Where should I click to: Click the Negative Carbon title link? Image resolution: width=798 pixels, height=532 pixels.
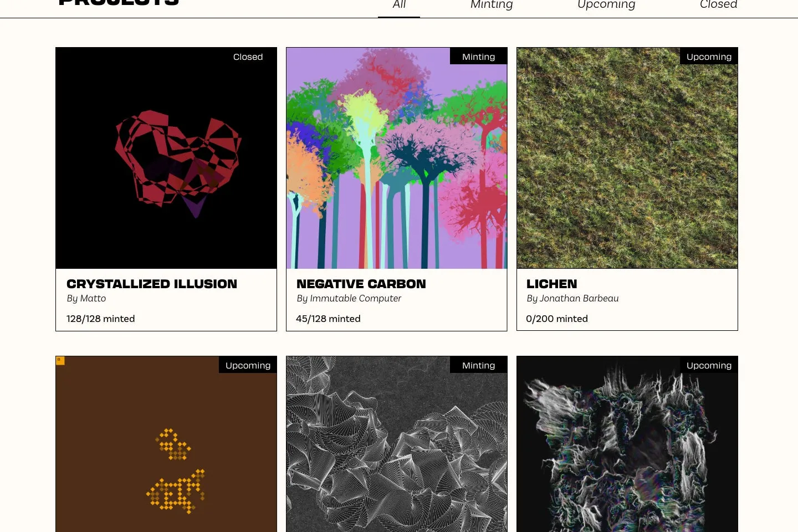coord(361,284)
